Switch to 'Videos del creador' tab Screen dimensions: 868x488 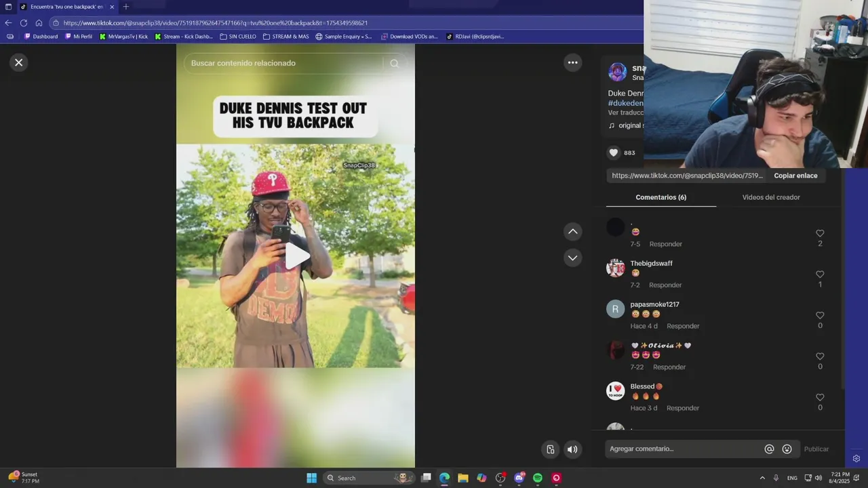coord(771,197)
